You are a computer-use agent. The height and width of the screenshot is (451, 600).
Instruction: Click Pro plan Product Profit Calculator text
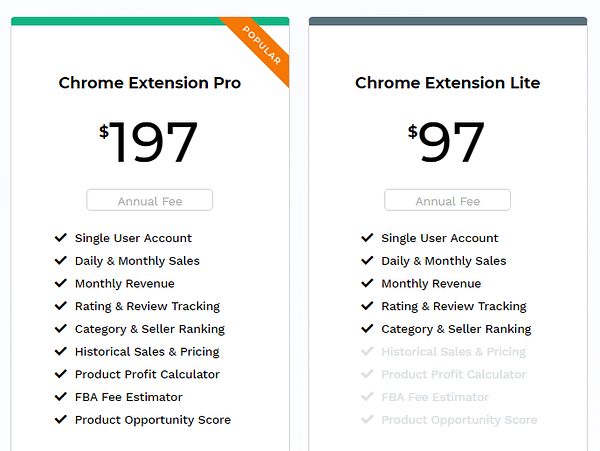(147, 374)
